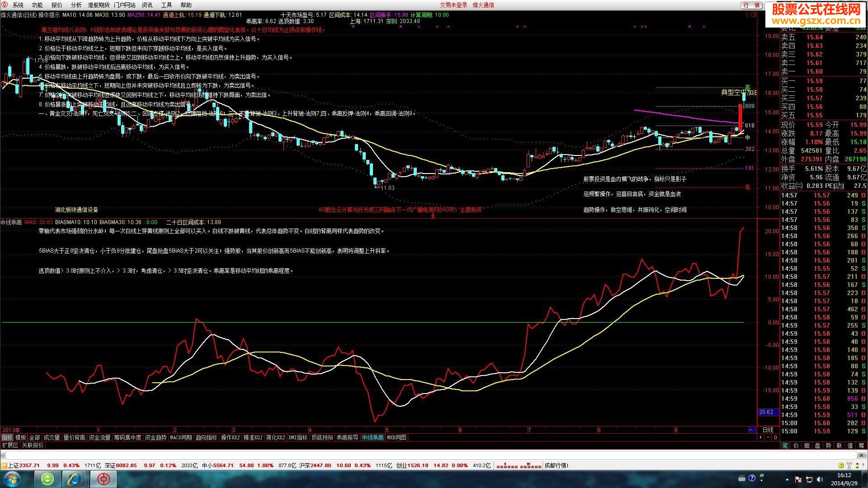Screen dimensions: 868x488
Task: Click the yellow icon beside 上证 index
Action: click(x=4, y=465)
